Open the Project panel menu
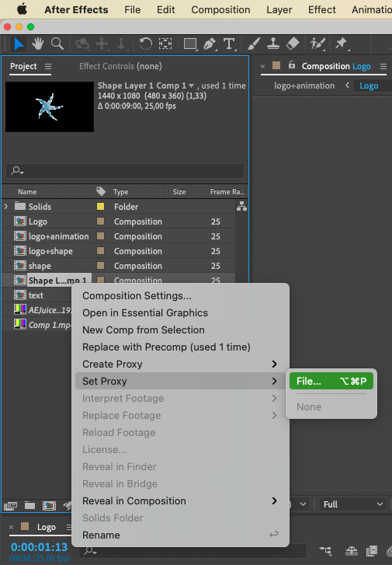Image resolution: width=392 pixels, height=565 pixels. click(x=48, y=66)
